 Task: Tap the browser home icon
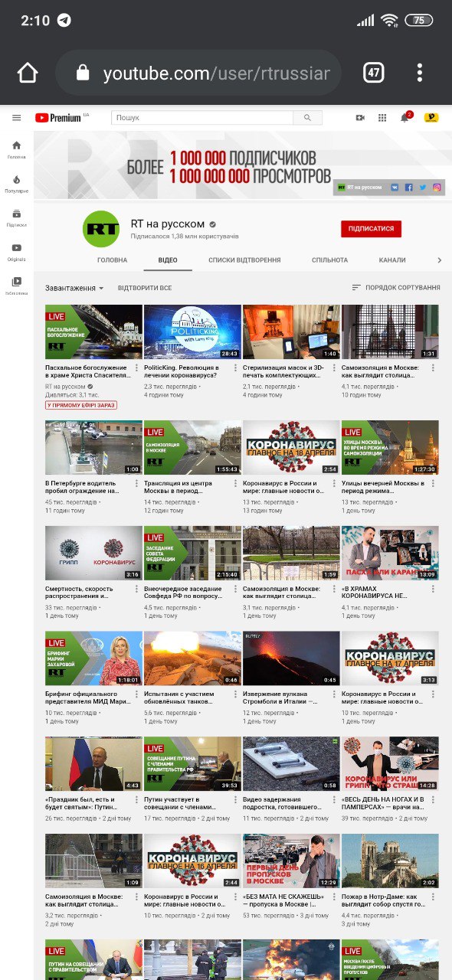pos(28,73)
